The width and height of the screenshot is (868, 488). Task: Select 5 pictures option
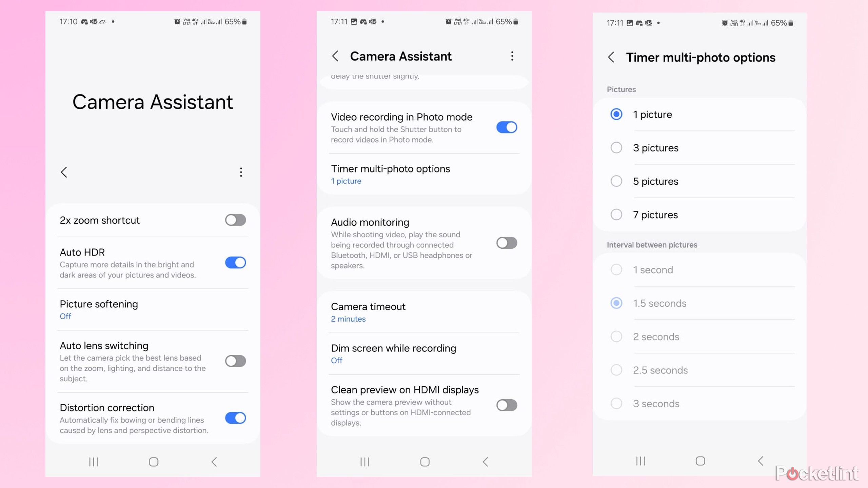click(x=616, y=181)
